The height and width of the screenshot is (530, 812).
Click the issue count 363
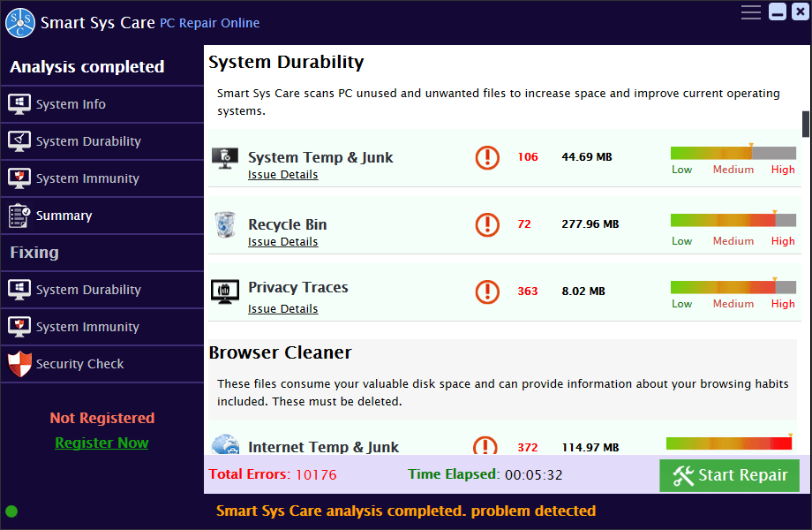[x=528, y=291]
